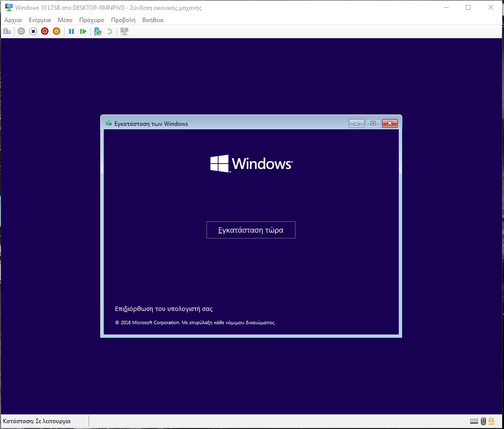Click the red Shut Down icon

(45, 31)
